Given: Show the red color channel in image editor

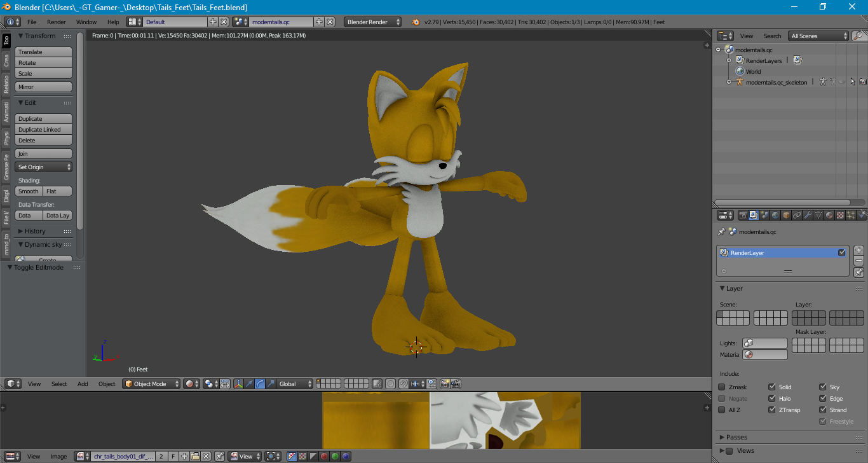Looking at the screenshot, I should coord(323,456).
